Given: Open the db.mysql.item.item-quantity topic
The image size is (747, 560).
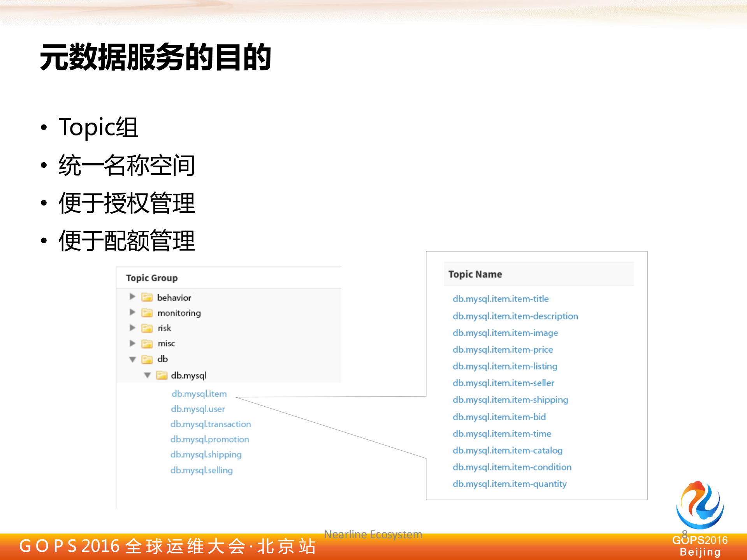Looking at the screenshot, I should click(x=510, y=483).
